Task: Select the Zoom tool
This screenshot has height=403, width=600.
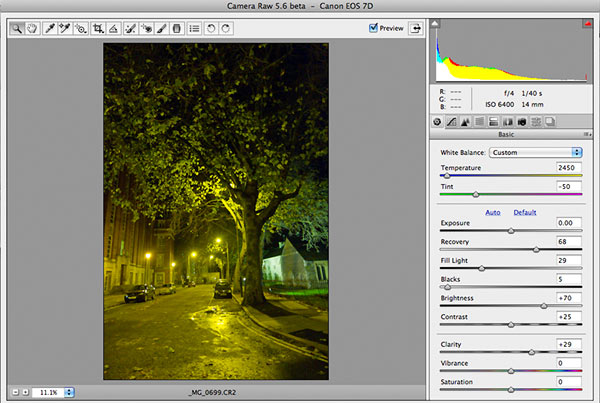Action: pyautogui.click(x=16, y=28)
